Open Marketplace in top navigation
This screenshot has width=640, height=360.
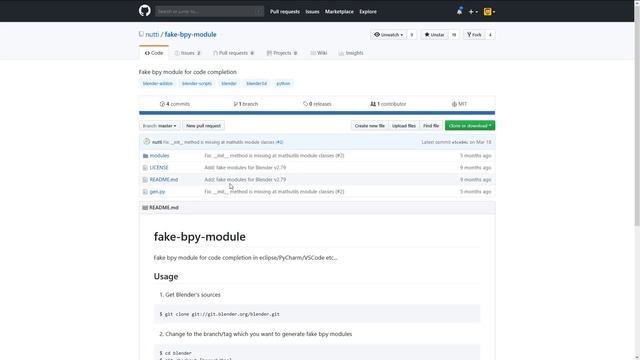click(x=339, y=12)
